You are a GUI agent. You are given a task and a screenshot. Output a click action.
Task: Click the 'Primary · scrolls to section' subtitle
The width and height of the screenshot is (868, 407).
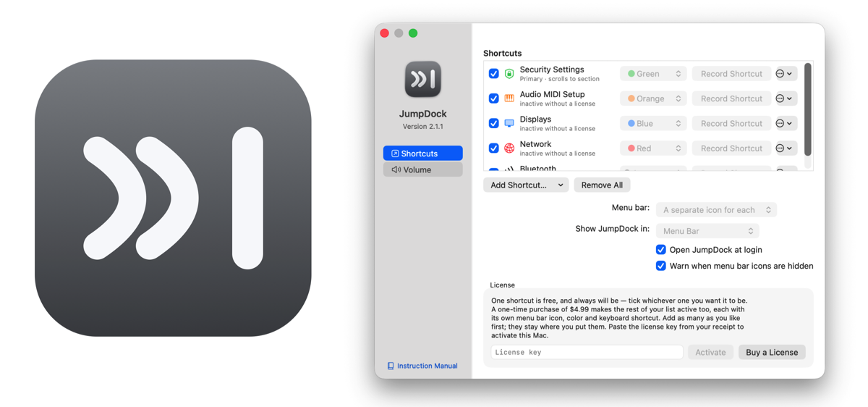pos(559,79)
